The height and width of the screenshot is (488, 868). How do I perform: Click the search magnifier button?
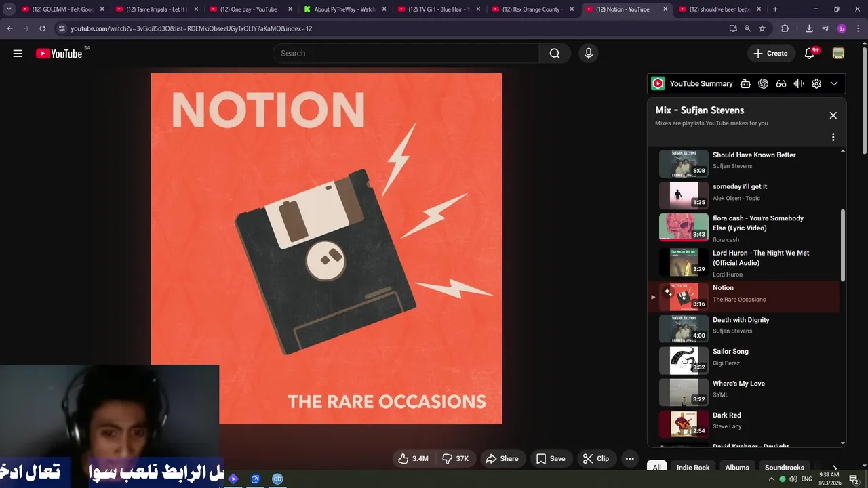tap(555, 54)
